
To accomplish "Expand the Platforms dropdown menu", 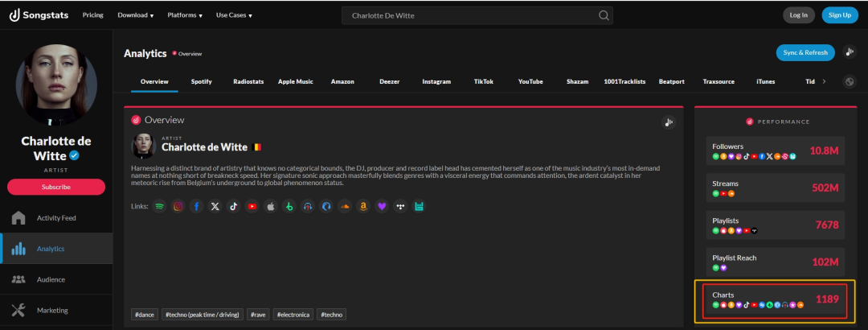I will click(185, 15).
